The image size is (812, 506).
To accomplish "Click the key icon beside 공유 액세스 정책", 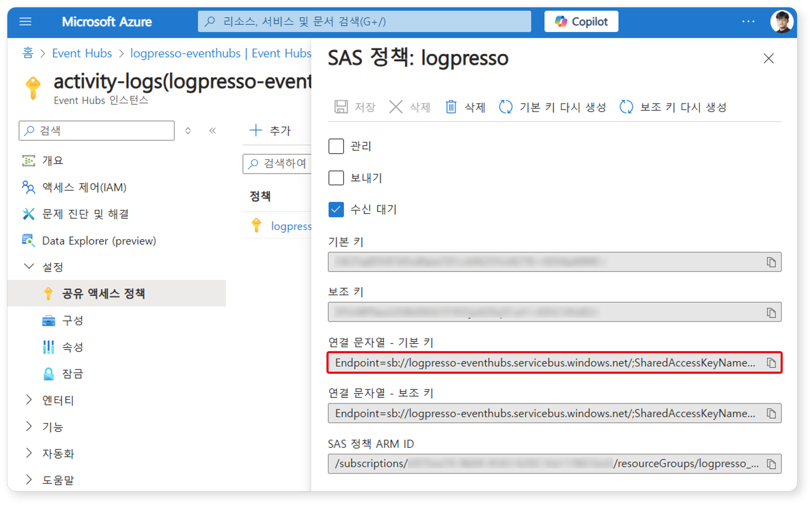I will 48,294.
